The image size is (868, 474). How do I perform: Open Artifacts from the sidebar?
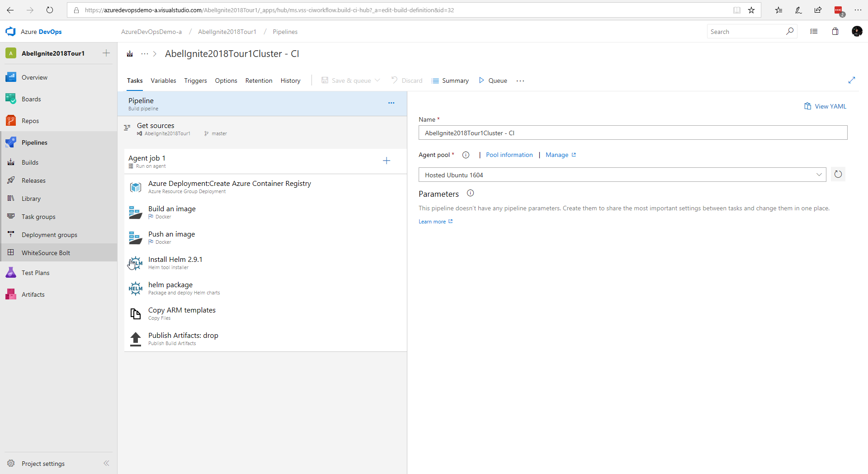point(33,294)
